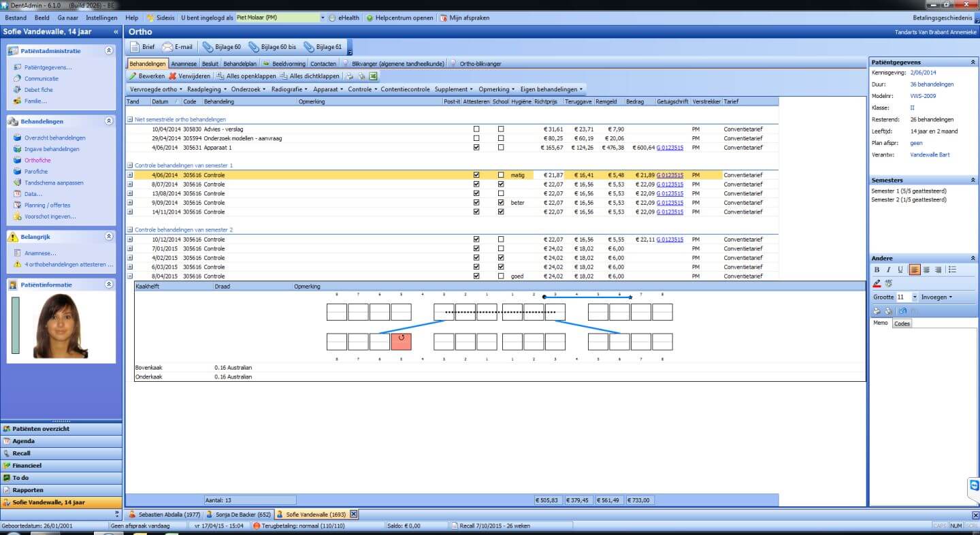
Task: Click the bullet list icon in Andere
Action: point(952,270)
